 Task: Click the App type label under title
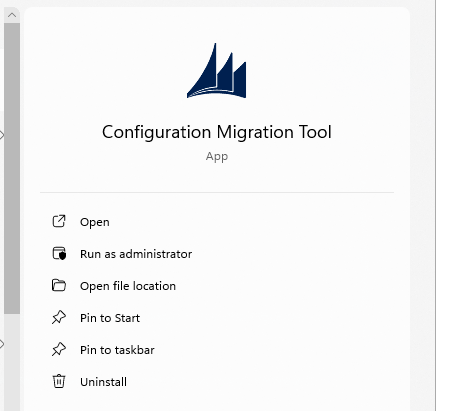tap(217, 156)
